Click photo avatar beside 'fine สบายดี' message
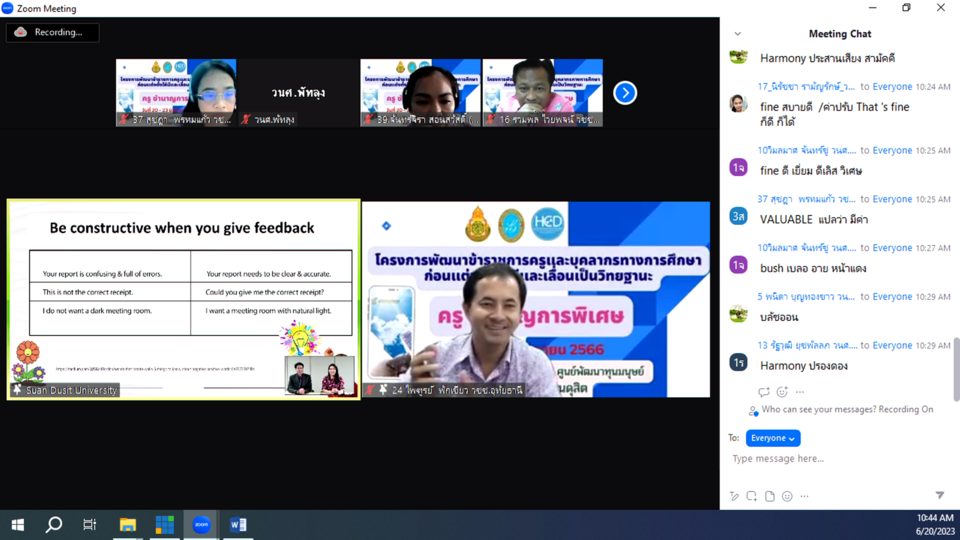Screen dimensions: 960x540 (738, 103)
